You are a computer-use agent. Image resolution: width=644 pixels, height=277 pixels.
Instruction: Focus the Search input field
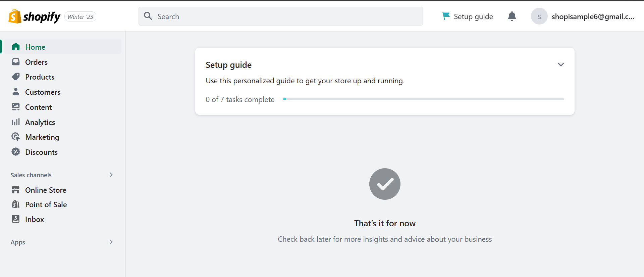click(x=281, y=16)
